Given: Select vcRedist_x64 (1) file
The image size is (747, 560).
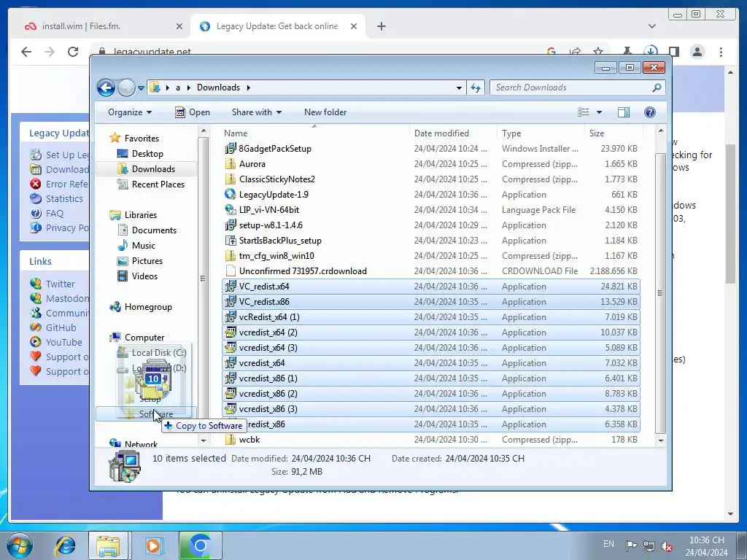Looking at the screenshot, I should (430, 317).
